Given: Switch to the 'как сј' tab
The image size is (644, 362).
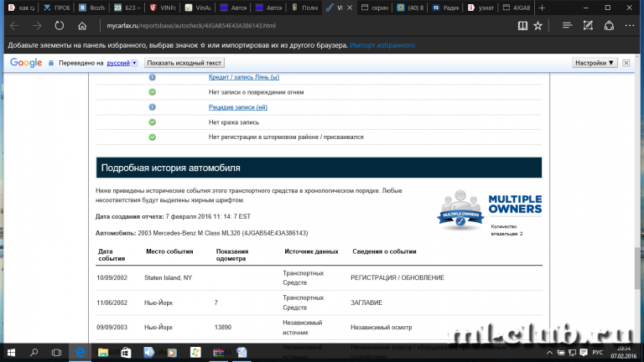Looking at the screenshot, I should coord(21,8).
